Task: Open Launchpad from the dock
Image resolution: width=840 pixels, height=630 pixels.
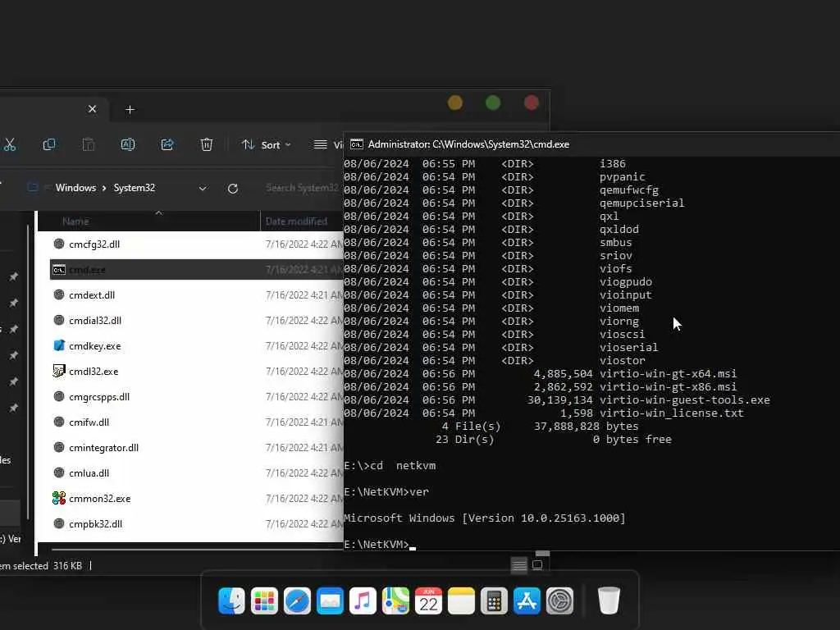Action: (x=264, y=600)
